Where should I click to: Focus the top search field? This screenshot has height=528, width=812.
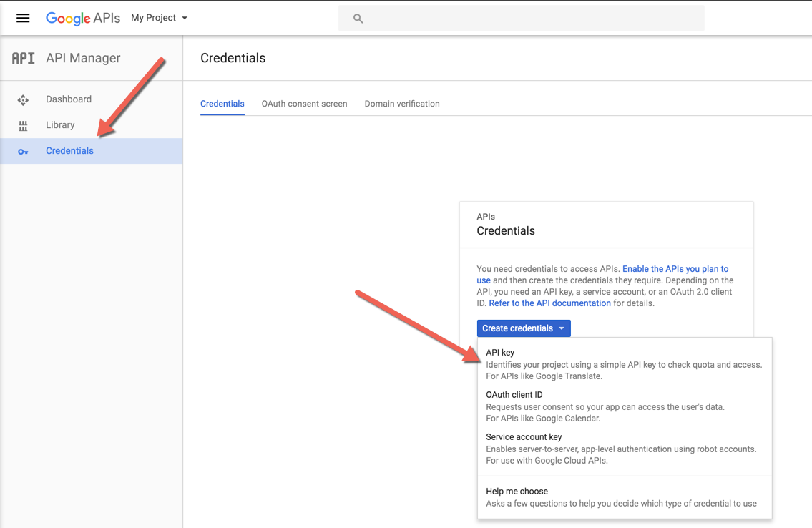pos(521,18)
